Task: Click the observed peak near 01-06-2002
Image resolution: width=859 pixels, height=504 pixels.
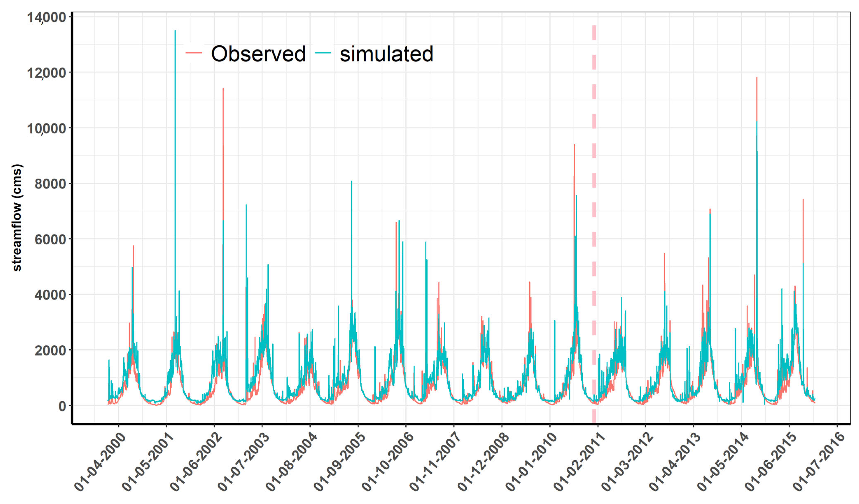Action: [x=223, y=90]
